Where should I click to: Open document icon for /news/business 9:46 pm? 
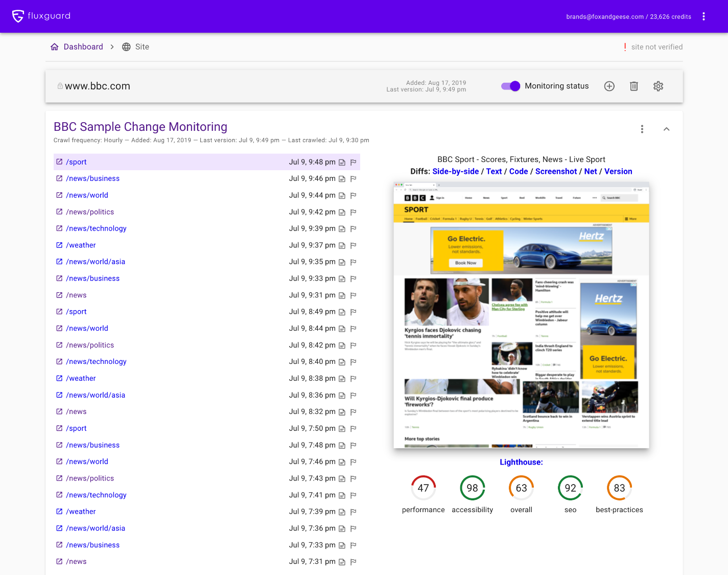[342, 179]
